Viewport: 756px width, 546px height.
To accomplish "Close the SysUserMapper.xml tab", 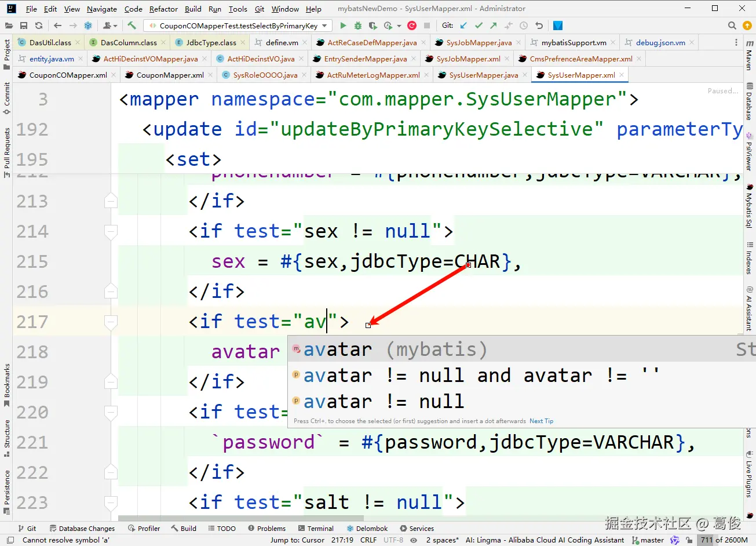I will 622,75.
